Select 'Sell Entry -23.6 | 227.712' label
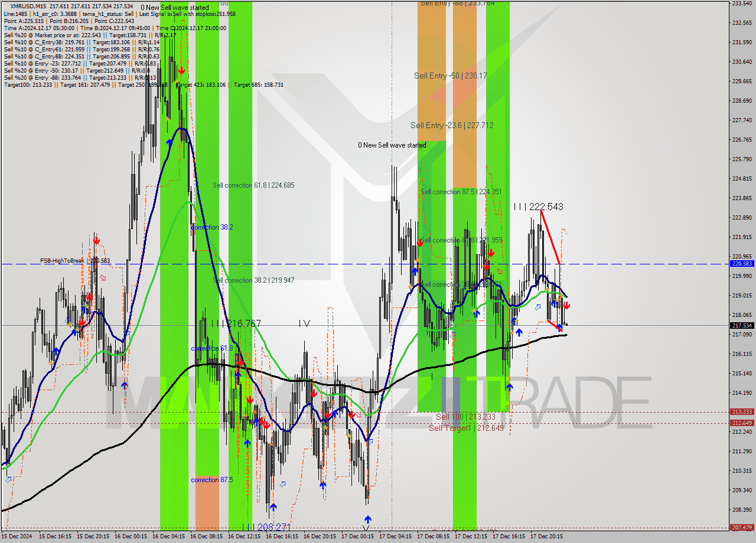The width and height of the screenshot is (756, 543). [x=452, y=125]
